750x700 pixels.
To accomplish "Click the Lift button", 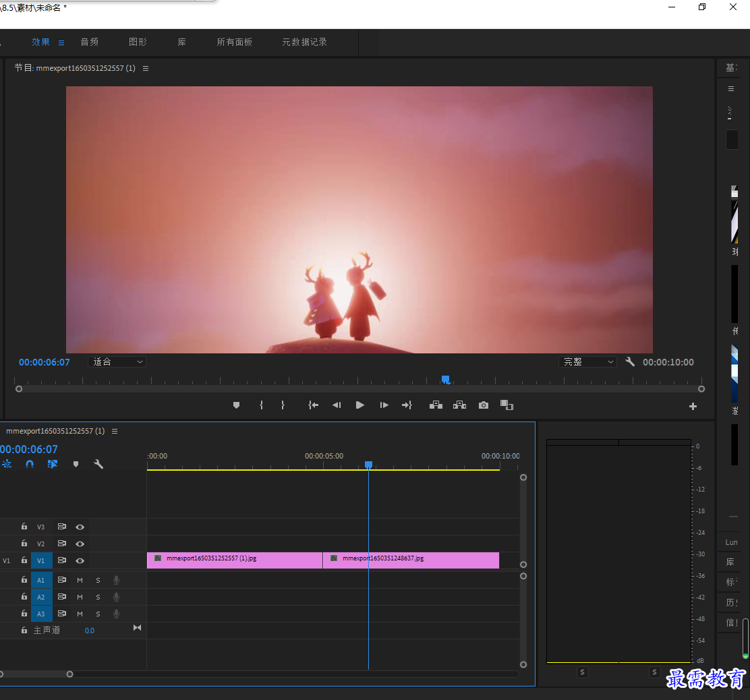I will (x=436, y=405).
